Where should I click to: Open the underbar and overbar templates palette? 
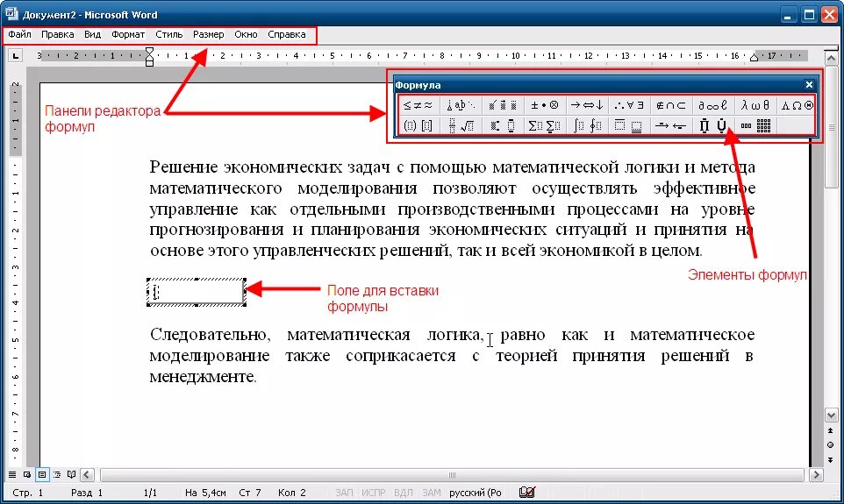pos(629,126)
